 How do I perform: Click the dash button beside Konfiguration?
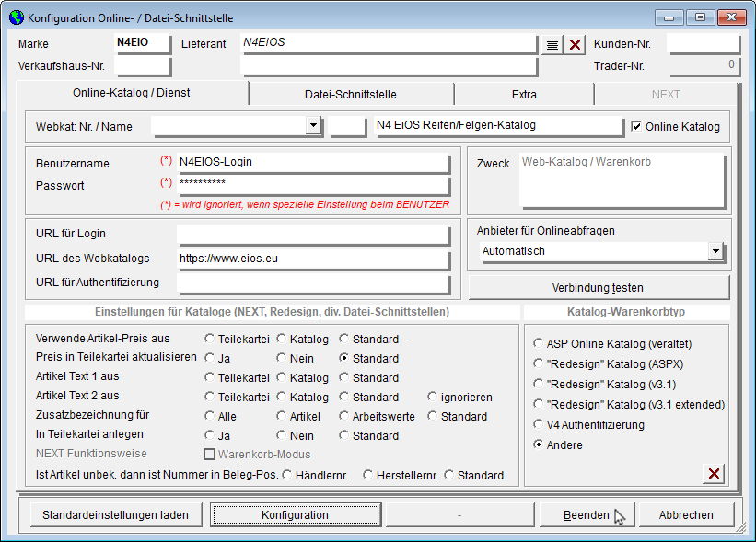[x=459, y=515]
